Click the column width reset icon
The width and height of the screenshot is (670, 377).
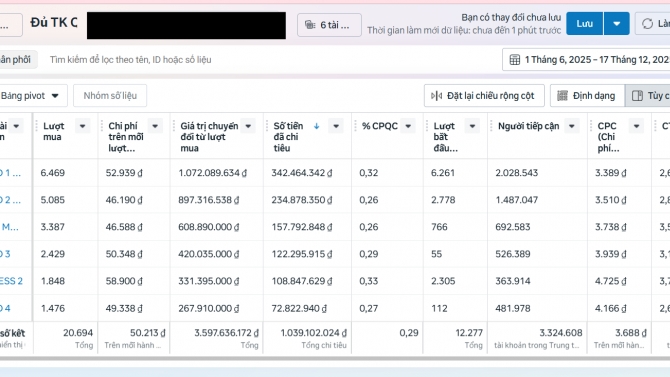436,95
